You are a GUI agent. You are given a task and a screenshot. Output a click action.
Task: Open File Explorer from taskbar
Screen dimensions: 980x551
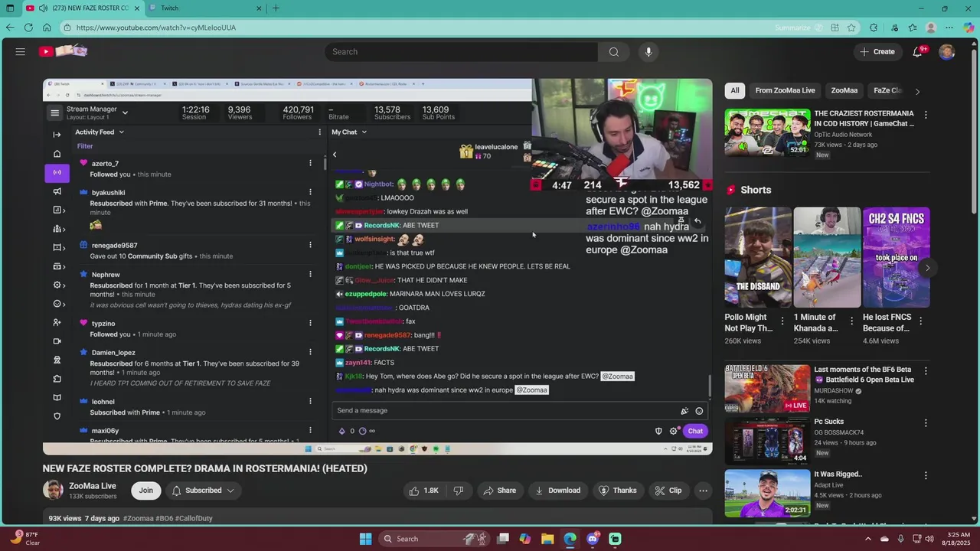pyautogui.click(x=547, y=539)
